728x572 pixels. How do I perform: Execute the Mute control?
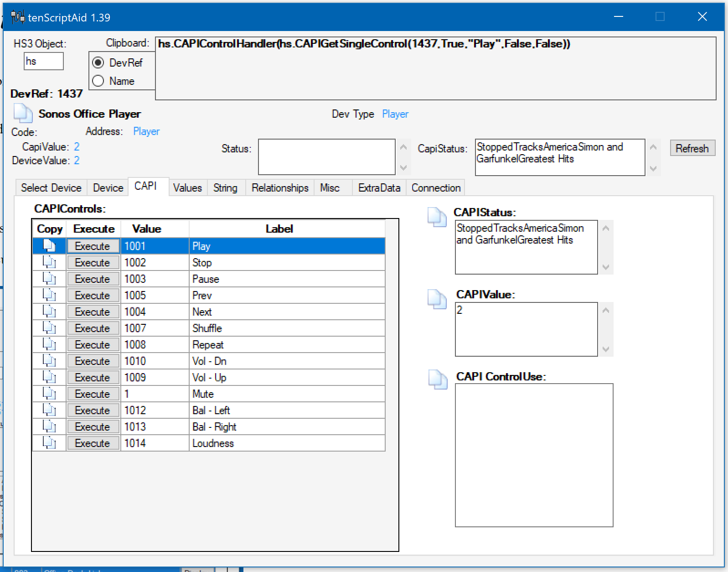(93, 394)
